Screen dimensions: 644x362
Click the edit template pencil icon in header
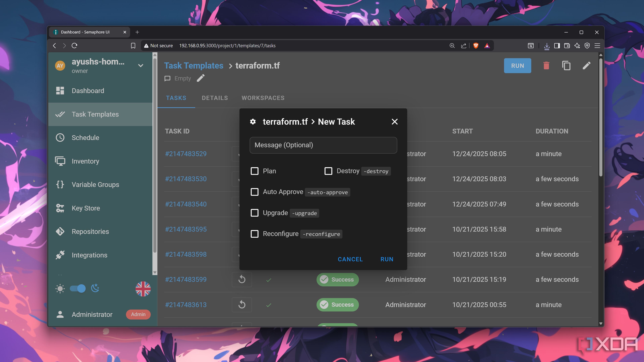click(x=586, y=66)
